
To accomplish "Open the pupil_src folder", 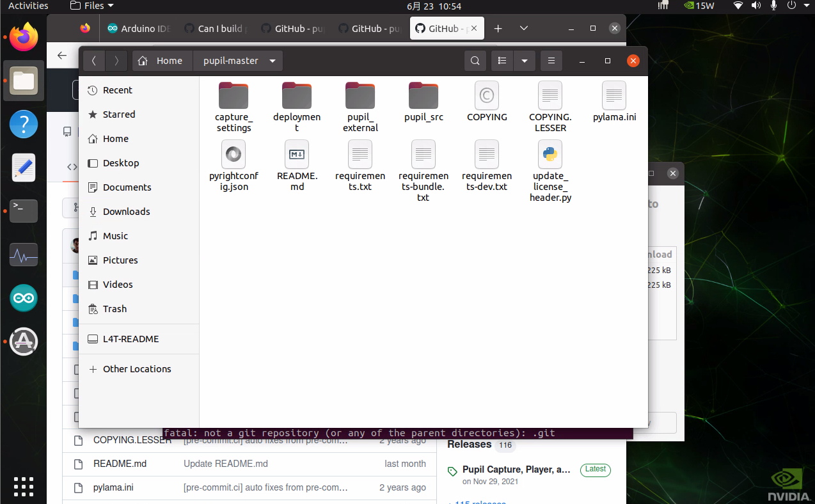I will tap(423, 102).
